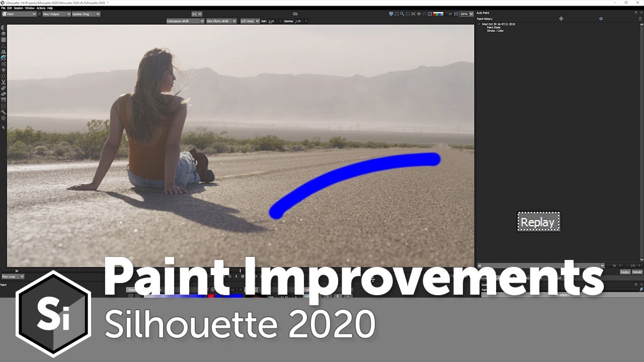Open the Paint node dropdown
Image resolution: width=644 pixels, height=362 pixels.
[x=19, y=14]
